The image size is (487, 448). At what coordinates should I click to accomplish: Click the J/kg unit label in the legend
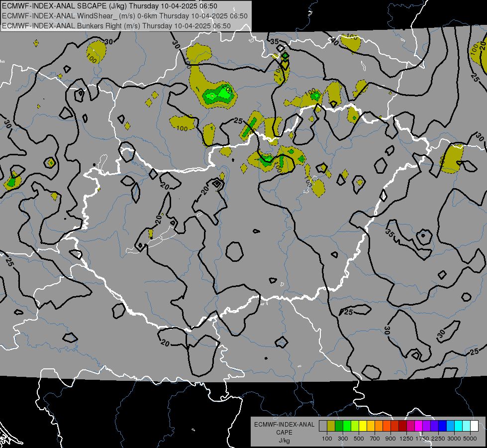(284, 441)
